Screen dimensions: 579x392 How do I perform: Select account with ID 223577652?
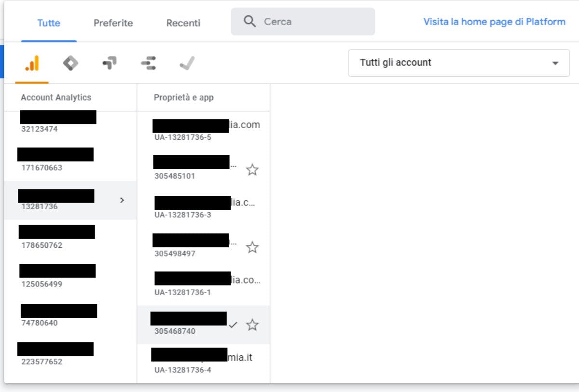click(x=70, y=356)
